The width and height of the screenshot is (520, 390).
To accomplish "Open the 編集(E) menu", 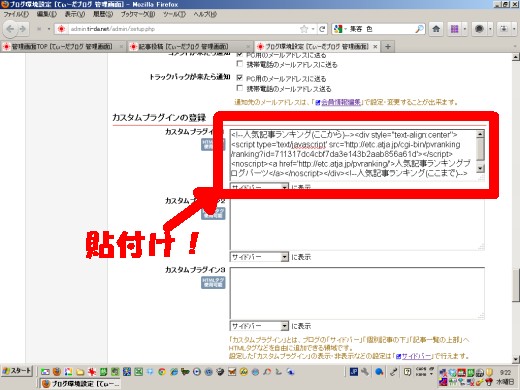I will 46,14.
